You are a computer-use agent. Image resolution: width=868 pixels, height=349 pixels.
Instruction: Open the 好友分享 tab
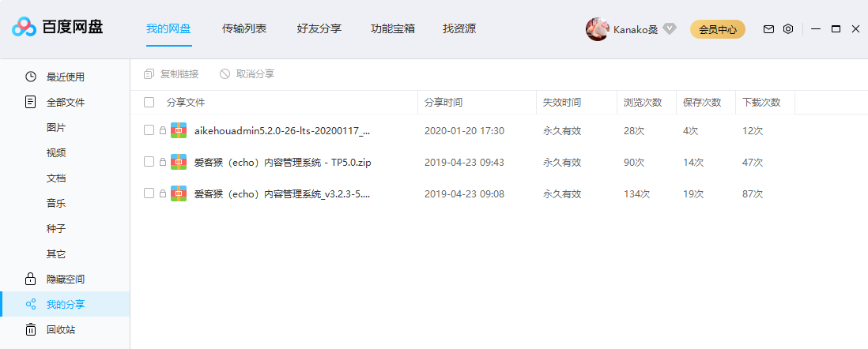pos(319,28)
